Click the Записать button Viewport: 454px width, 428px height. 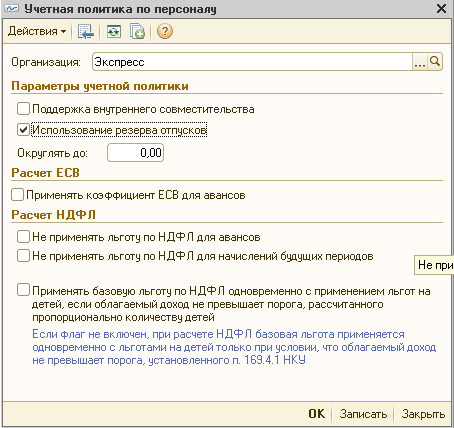tap(363, 414)
